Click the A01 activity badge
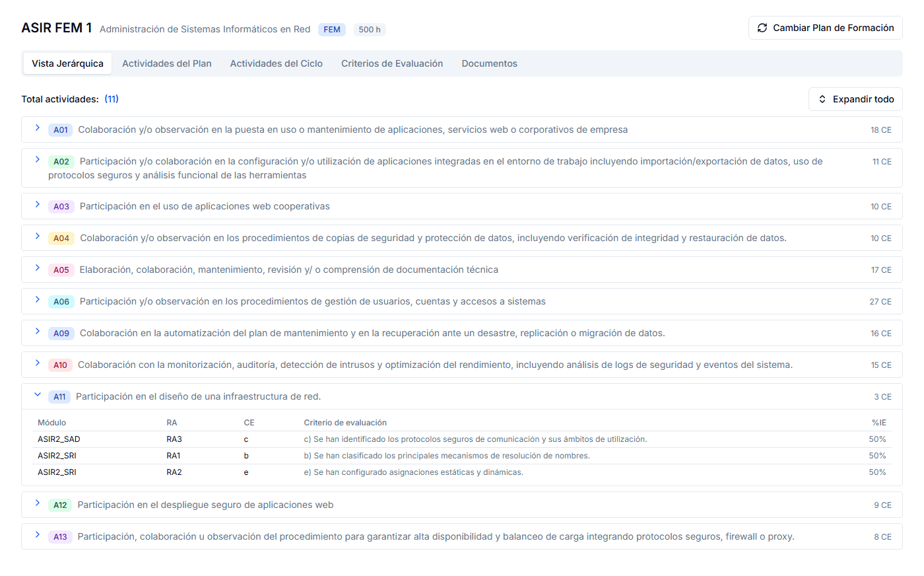 click(x=61, y=130)
